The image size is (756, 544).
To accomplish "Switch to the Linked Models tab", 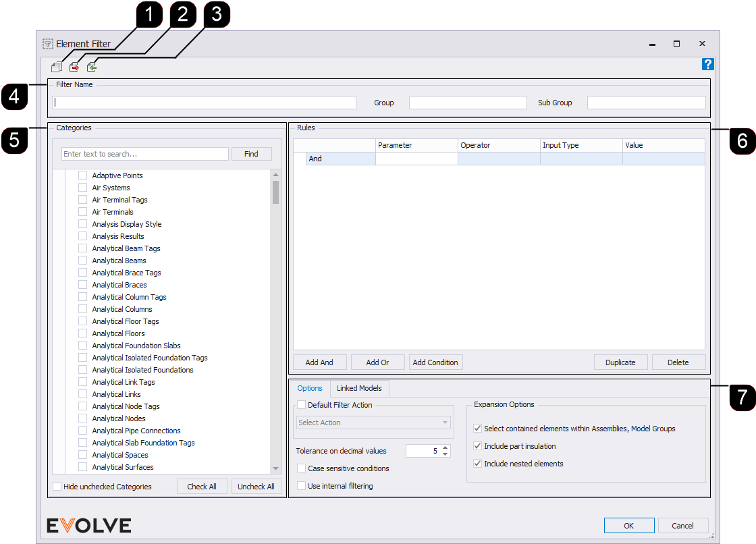I will coord(359,388).
